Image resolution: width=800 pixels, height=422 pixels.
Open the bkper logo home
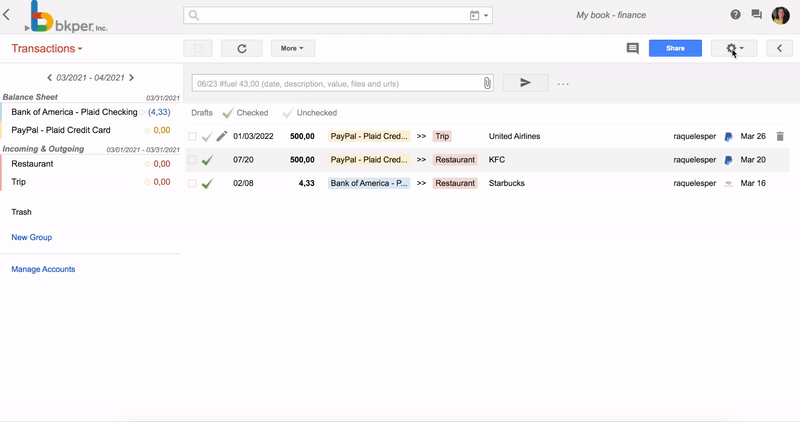click(66, 18)
